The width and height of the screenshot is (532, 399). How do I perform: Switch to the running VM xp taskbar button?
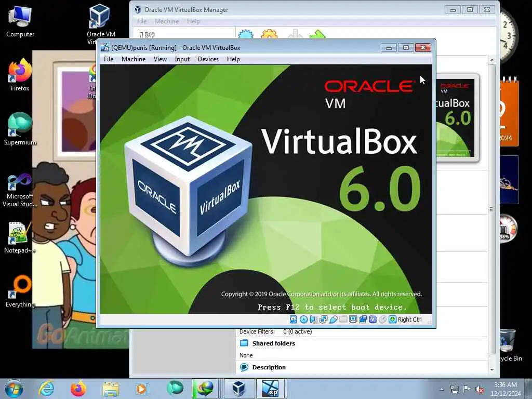(x=271, y=389)
